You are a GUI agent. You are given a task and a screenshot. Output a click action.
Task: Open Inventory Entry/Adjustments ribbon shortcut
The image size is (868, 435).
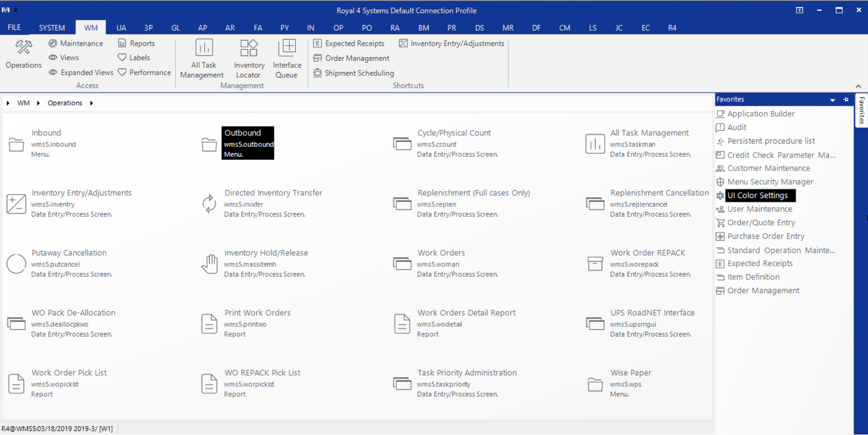click(452, 43)
